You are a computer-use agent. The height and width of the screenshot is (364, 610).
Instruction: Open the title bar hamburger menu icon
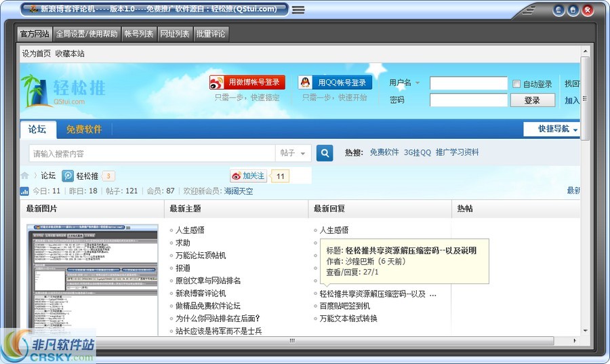298,9
